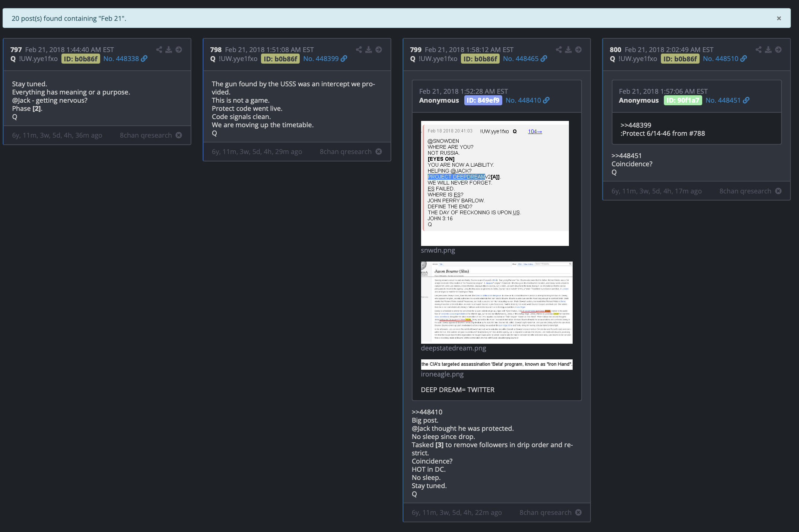Click the x icon after 8chan qresearch on post 798

pyautogui.click(x=379, y=151)
